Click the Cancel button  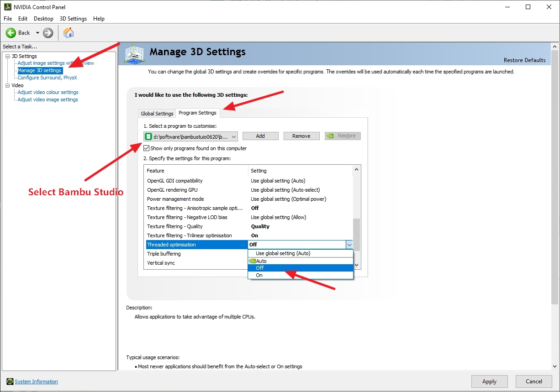(534, 382)
